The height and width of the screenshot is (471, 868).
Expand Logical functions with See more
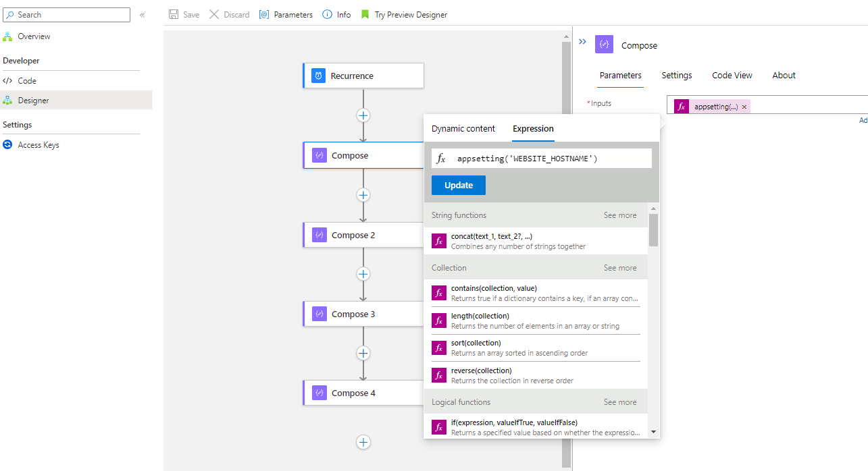(x=619, y=402)
